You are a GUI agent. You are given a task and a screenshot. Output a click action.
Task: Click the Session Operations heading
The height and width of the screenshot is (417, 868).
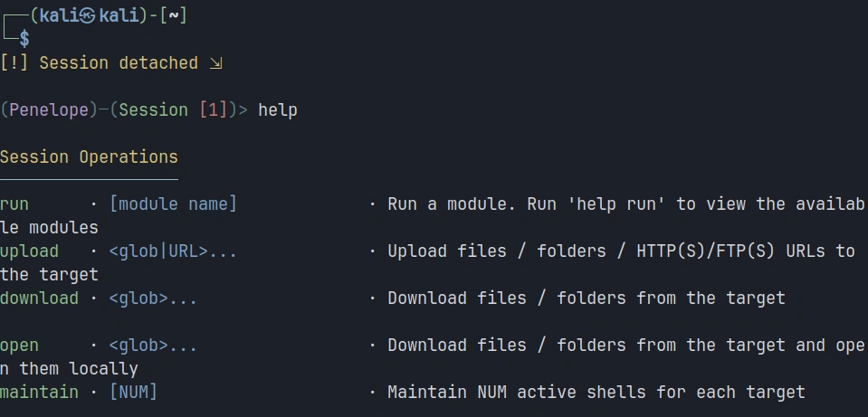pos(89,157)
